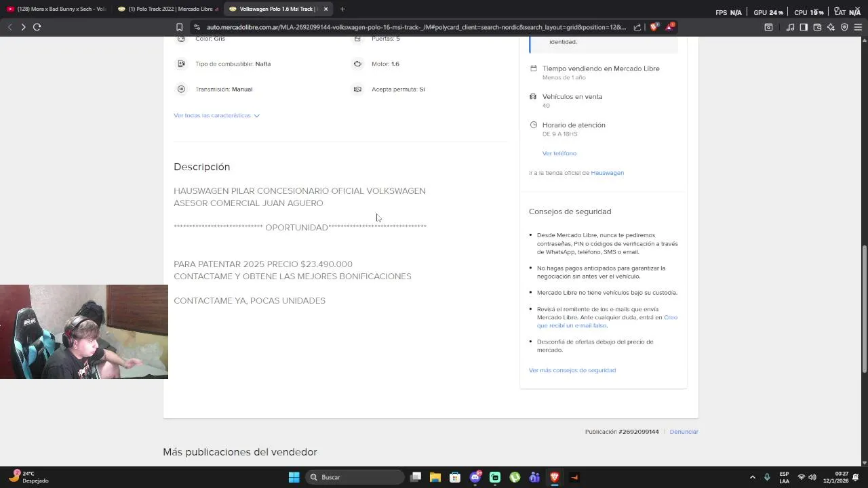This screenshot has height=488, width=868.
Task: Click the Ver teléfono link
Action: click(559, 153)
